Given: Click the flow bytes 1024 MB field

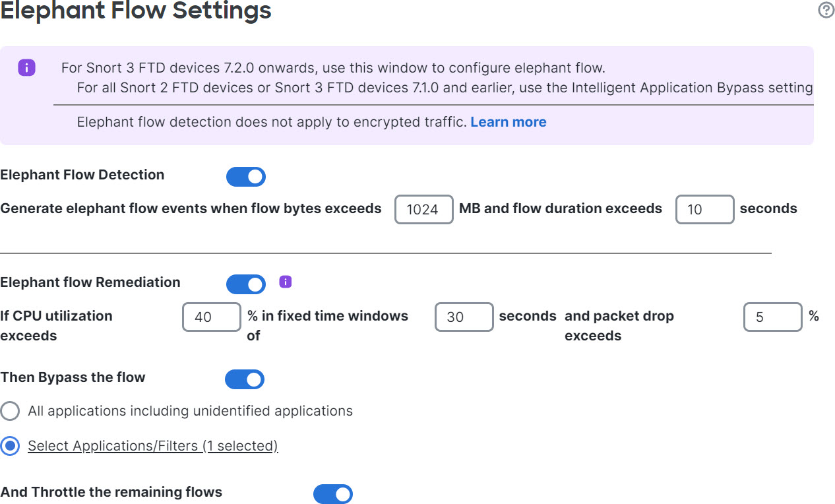Looking at the screenshot, I should pyautogui.click(x=423, y=210).
